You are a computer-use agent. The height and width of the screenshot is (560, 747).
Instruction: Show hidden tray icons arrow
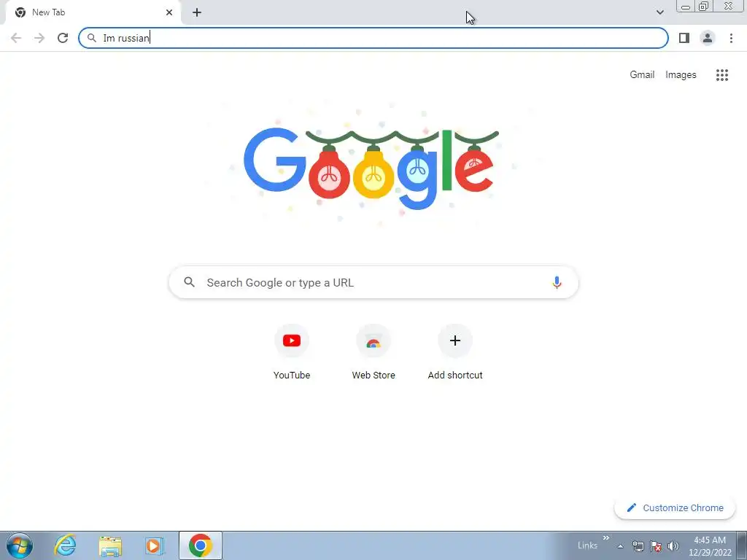pos(620,546)
